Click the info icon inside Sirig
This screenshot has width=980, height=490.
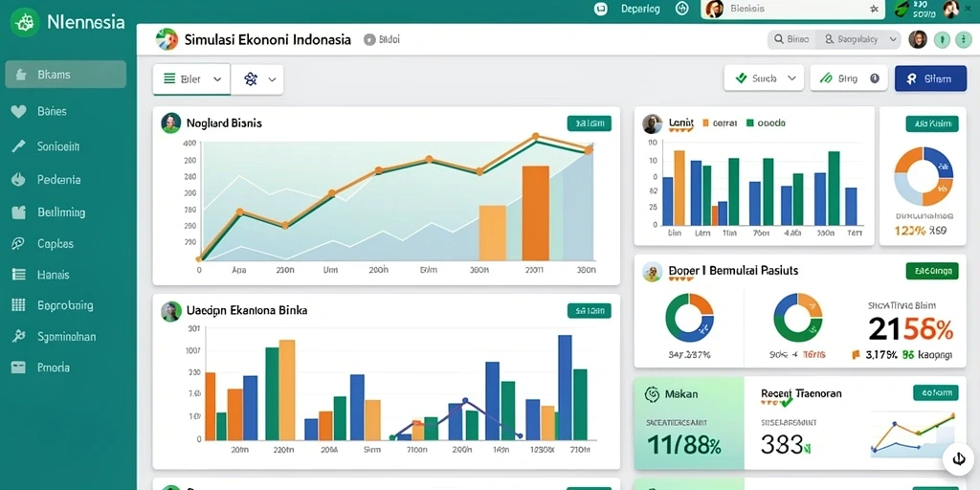[x=875, y=78]
